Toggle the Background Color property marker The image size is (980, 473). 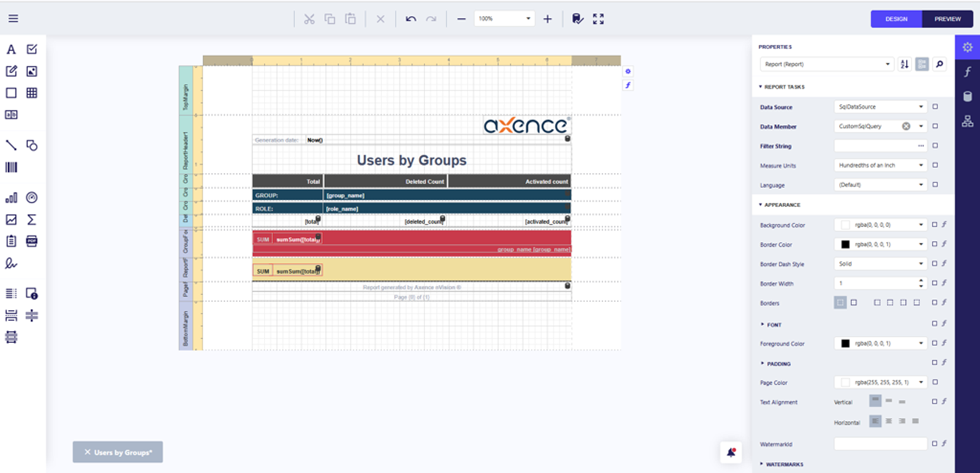coord(935,225)
